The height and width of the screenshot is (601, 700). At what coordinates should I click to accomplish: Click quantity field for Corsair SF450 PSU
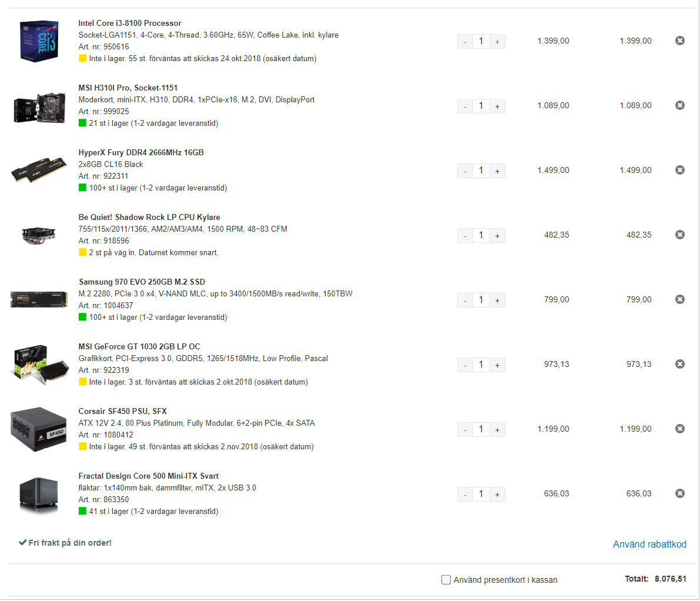[481, 430]
